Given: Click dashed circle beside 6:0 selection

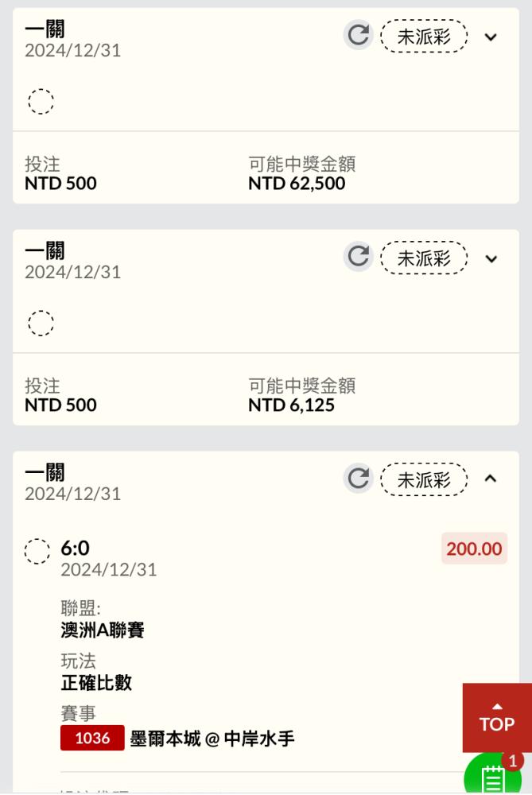Looking at the screenshot, I should [37, 551].
